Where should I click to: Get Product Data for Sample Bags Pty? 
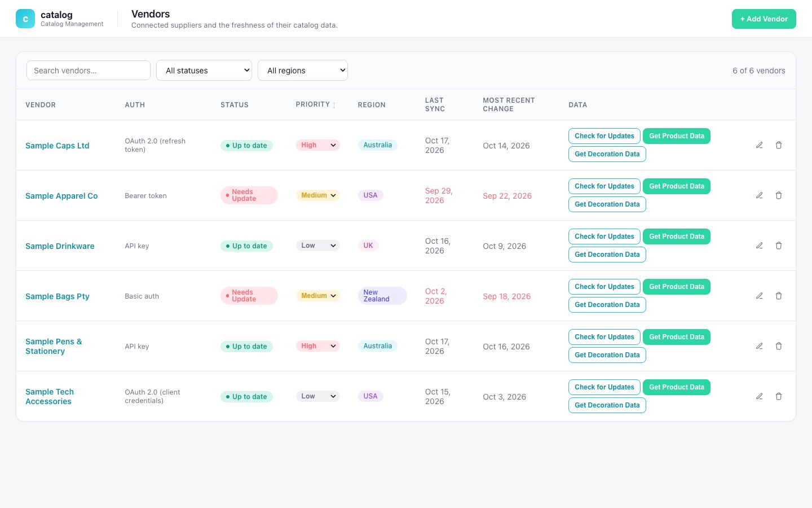(677, 287)
